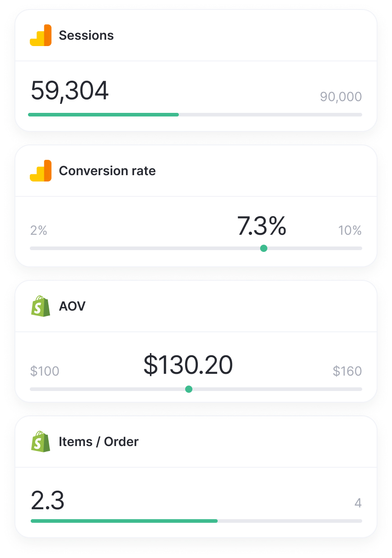Click the Google Analytics icon beside Conversion rate
Screen dimensions: 392x558
(41, 171)
